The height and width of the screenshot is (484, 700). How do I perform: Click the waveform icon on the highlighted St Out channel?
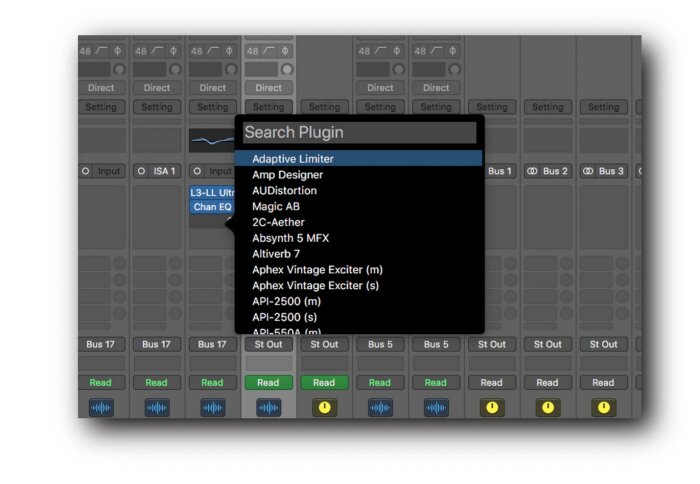pyautogui.click(x=268, y=408)
